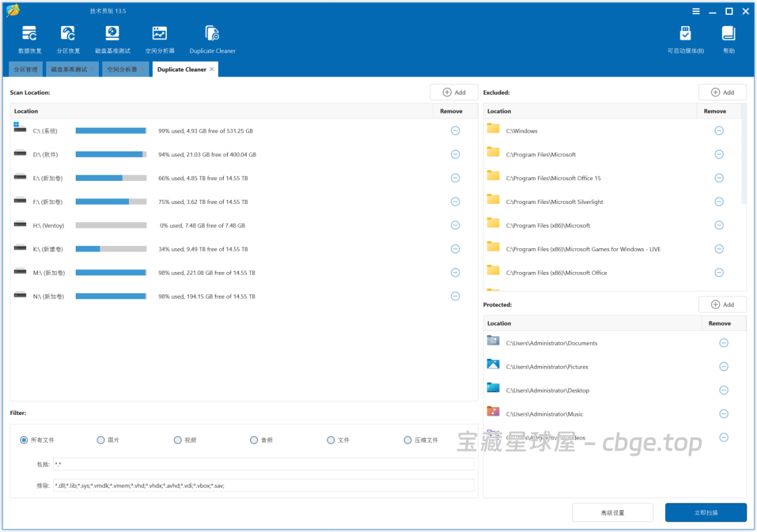This screenshot has width=757, height=532.
Task: Switch to the 分区管理 tab
Action: pos(25,69)
